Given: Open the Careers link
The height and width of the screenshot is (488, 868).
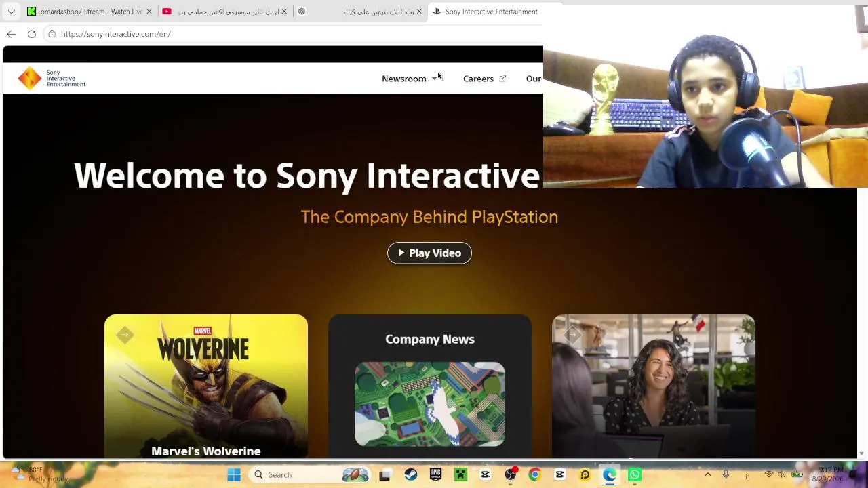Looking at the screenshot, I should pos(478,79).
